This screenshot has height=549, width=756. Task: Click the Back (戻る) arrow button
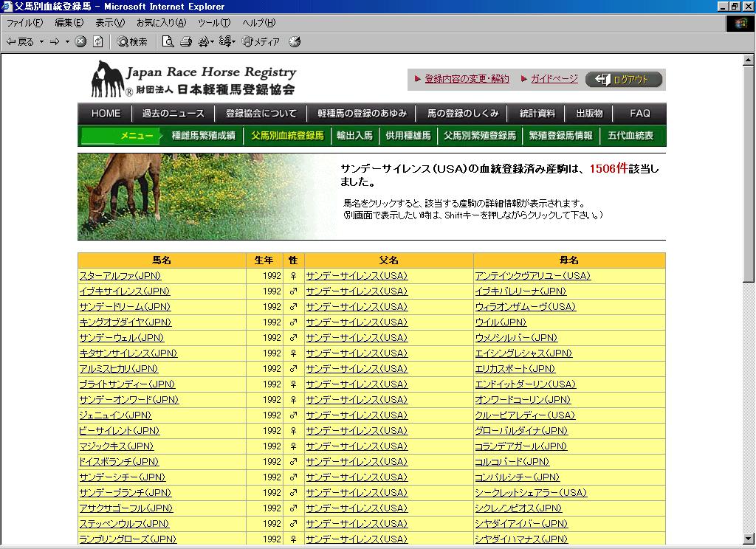(20, 42)
